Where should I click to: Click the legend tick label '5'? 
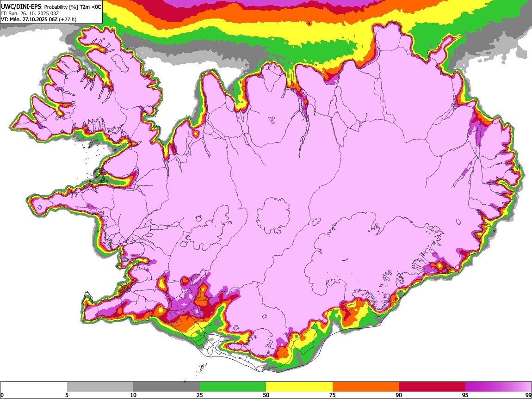pos(67,395)
